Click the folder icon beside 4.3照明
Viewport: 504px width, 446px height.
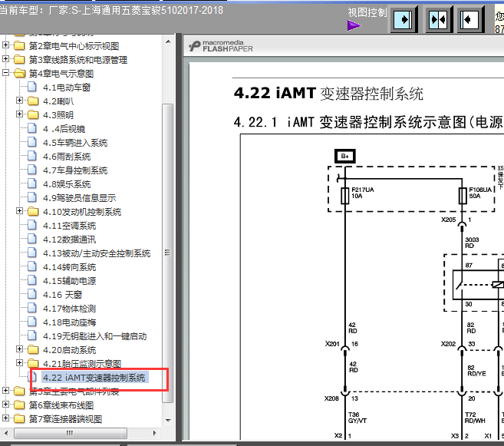pos(33,115)
